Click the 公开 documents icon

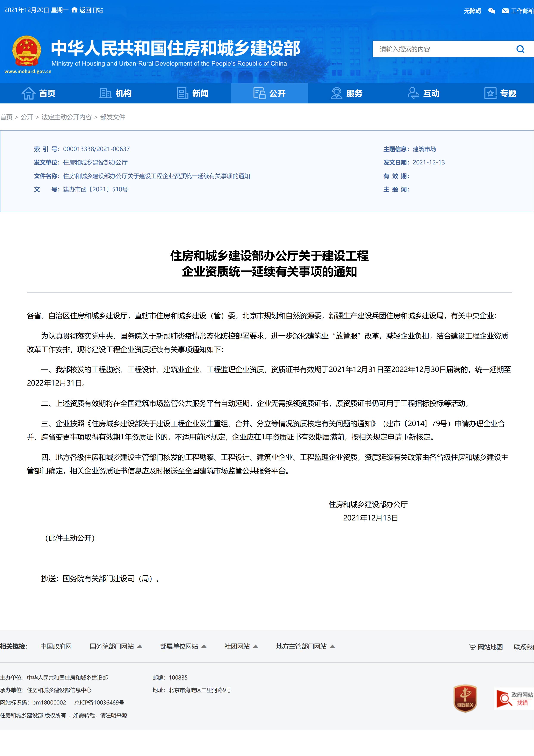(259, 93)
